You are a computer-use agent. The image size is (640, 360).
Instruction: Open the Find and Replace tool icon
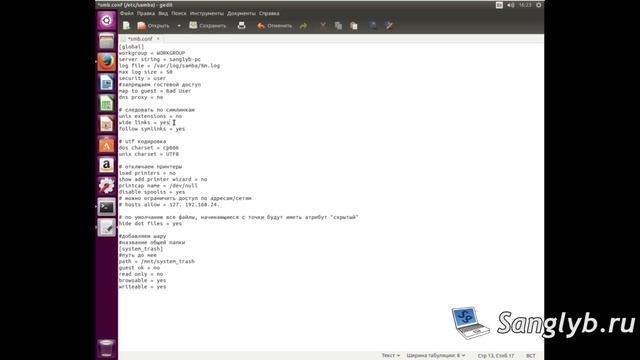point(389,26)
